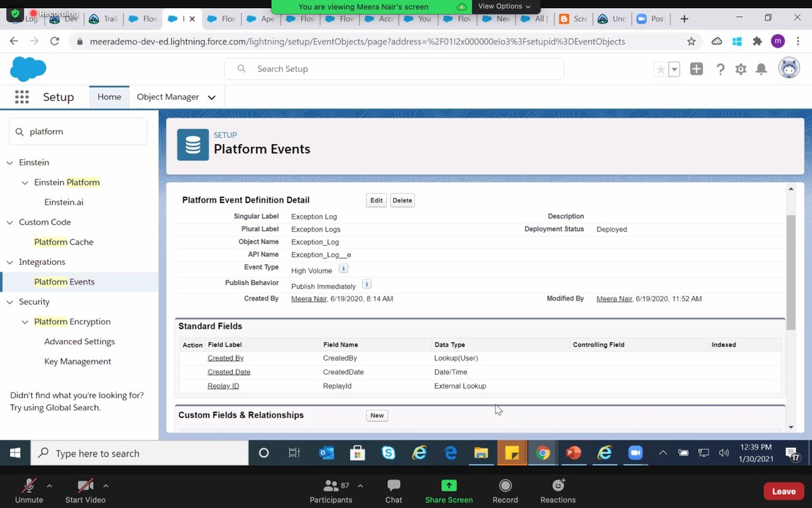
Task: Open Key Management setup page
Action: [x=77, y=361]
